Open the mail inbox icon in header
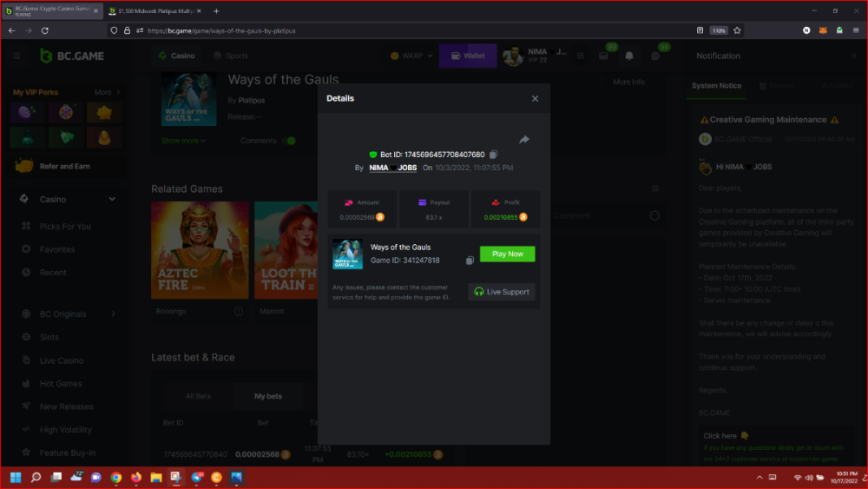868x489 pixels. (x=604, y=56)
